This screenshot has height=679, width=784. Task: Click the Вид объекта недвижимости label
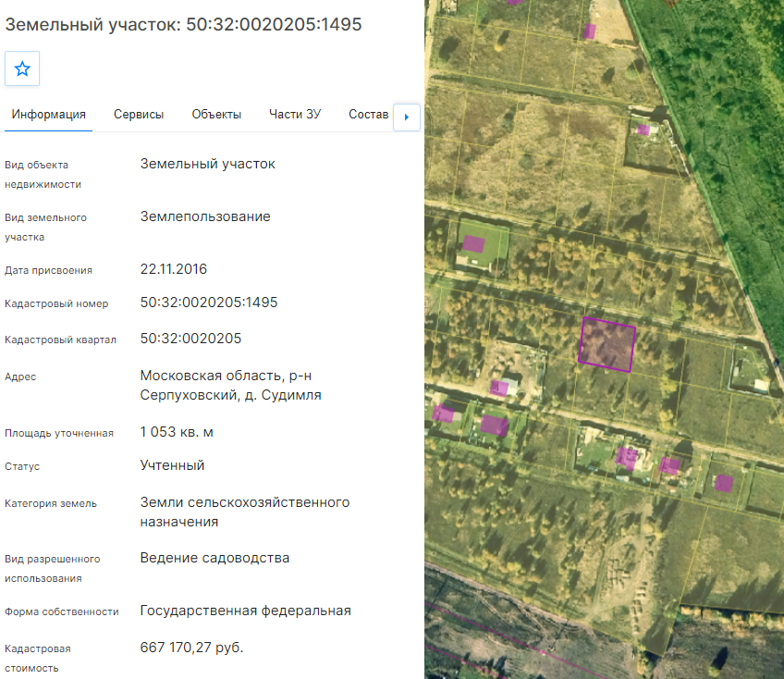43,175
